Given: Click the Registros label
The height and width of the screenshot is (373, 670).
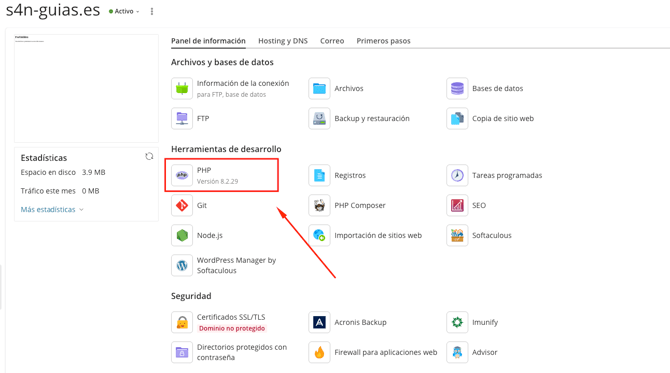Looking at the screenshot, I should coord(350,175).
